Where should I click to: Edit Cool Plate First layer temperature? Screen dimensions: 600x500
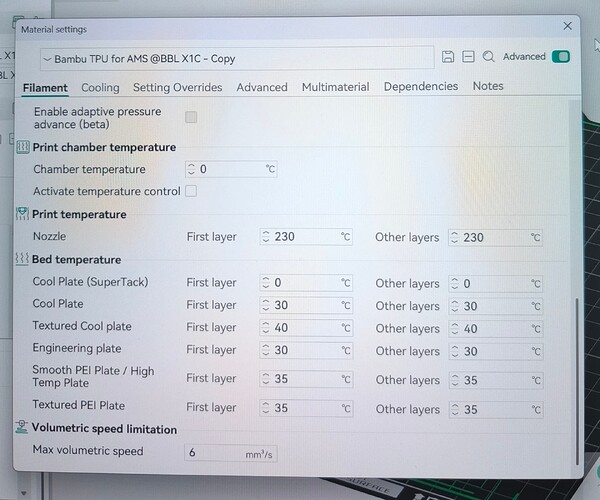coord(306,305)
